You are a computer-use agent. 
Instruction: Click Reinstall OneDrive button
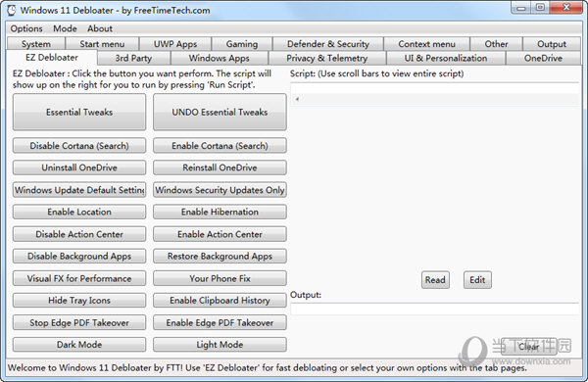[x=220, y=167]
